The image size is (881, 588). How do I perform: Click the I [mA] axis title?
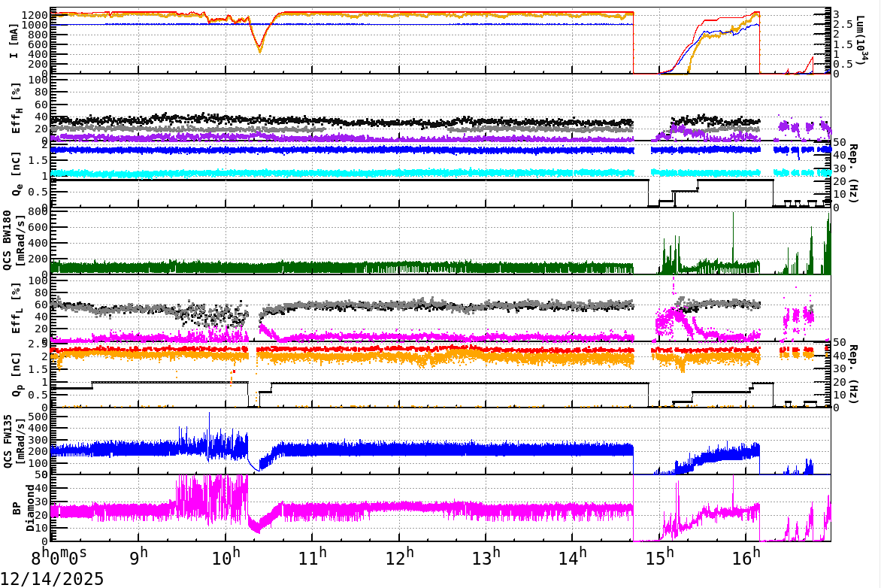14,41
